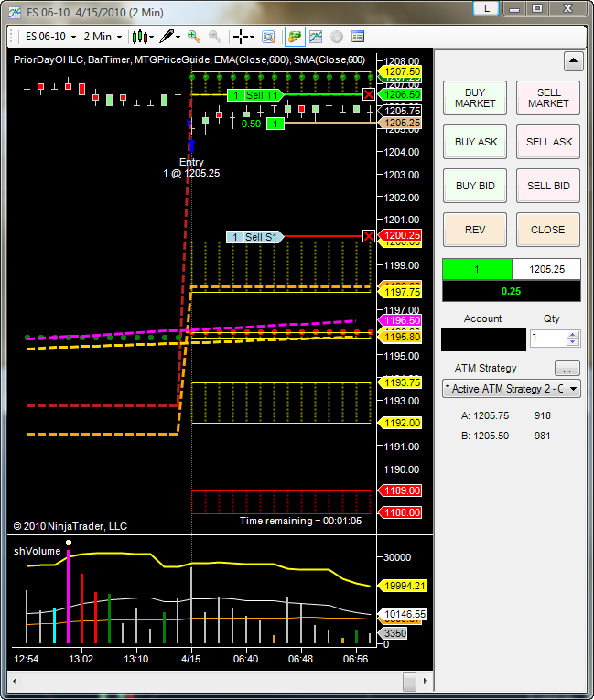The width and height of the screenshot is (594, 700).
Task: Open the ES 06-10 instrument dropdown
Action: tap(50, 37)
